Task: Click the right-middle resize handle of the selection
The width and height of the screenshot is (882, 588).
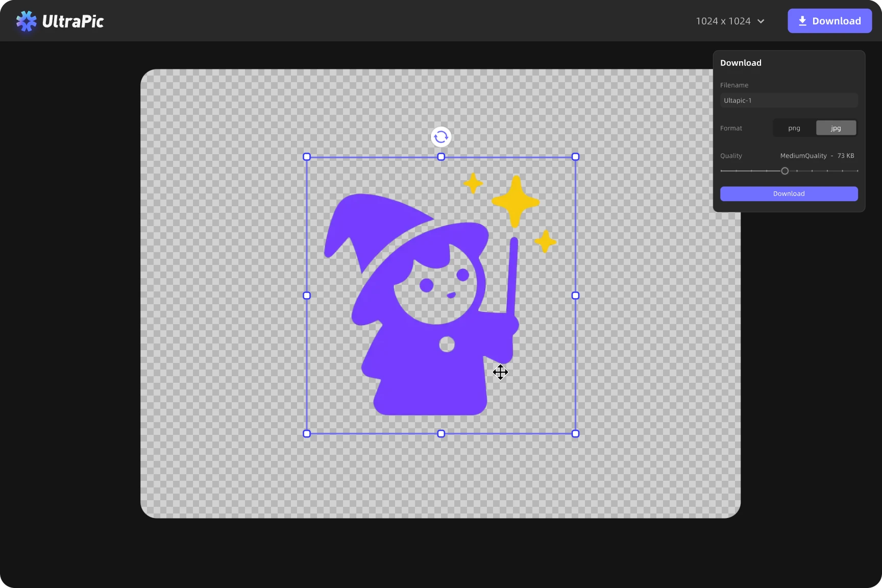Action: (x=575, y=296)
